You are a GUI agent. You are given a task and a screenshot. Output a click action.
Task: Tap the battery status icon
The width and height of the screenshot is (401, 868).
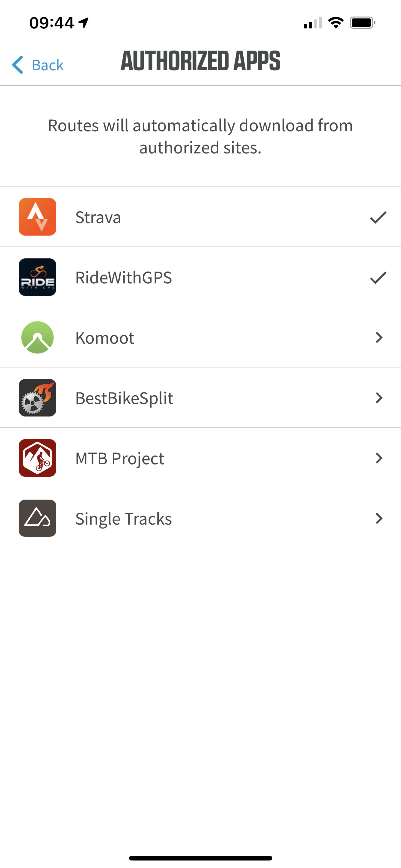pyautogui.click(x=362, y=23)
